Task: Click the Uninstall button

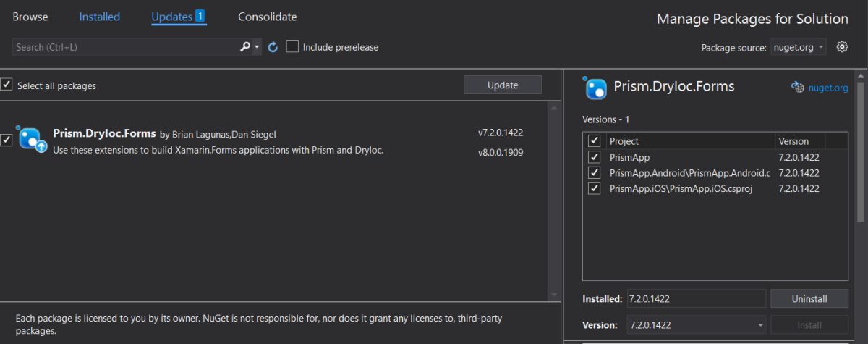Action: [809, 298]
